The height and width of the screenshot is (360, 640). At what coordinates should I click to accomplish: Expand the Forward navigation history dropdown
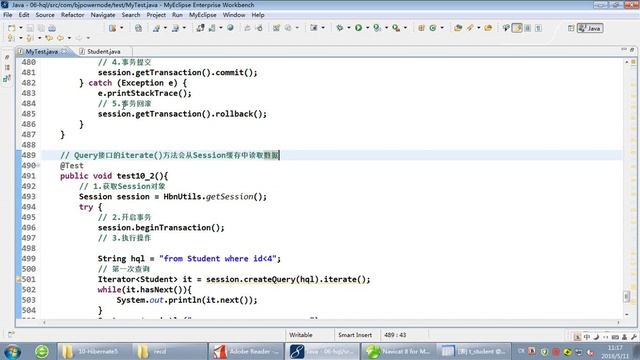(88, 38)
